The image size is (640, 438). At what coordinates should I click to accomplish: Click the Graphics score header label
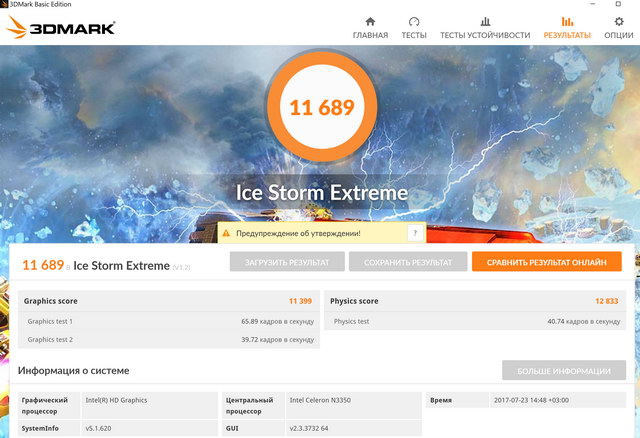[51, 301]
